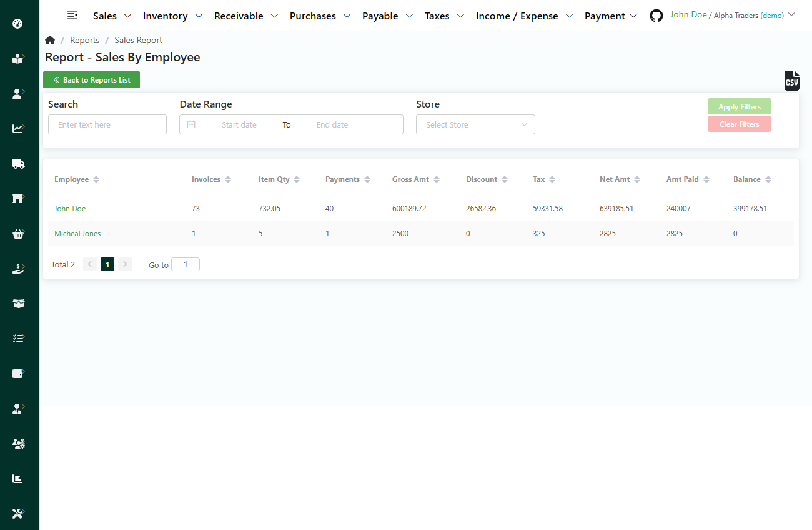Open calendar icon in Date Range field

point(191,124)
